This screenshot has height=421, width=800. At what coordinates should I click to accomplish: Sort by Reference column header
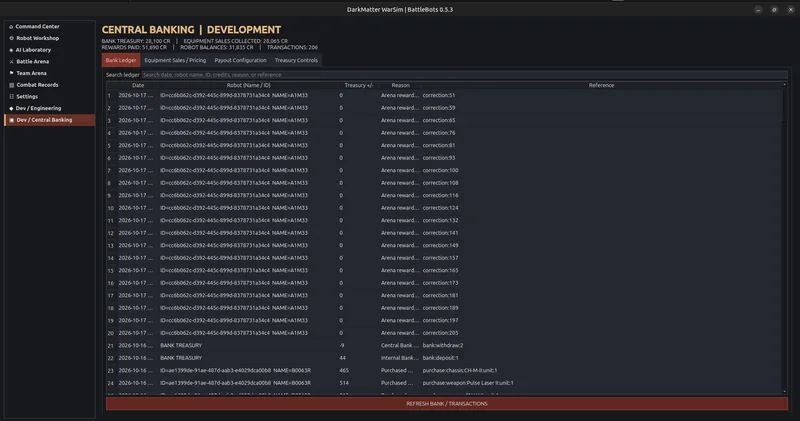point(601,85)
